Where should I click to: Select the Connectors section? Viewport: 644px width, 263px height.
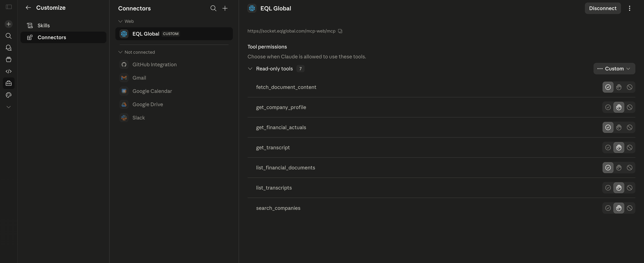point(63,37)
